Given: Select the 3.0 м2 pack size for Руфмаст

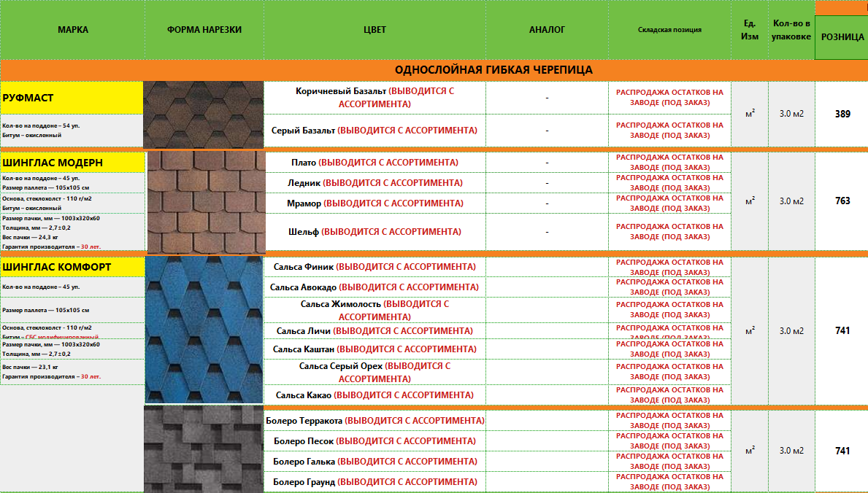Looking at the screenshot, I should tap(791, 114).
